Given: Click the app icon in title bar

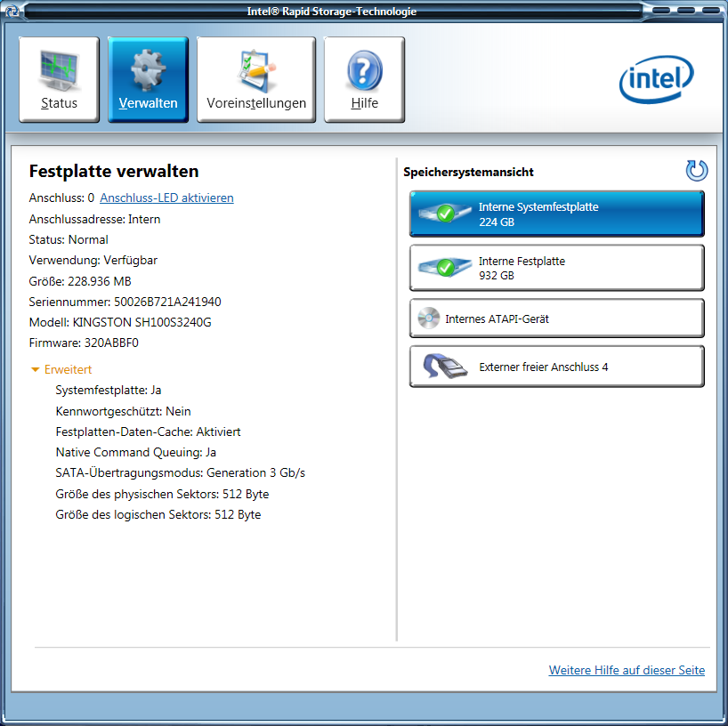Looking at the screenshot, I should point(12,11).
